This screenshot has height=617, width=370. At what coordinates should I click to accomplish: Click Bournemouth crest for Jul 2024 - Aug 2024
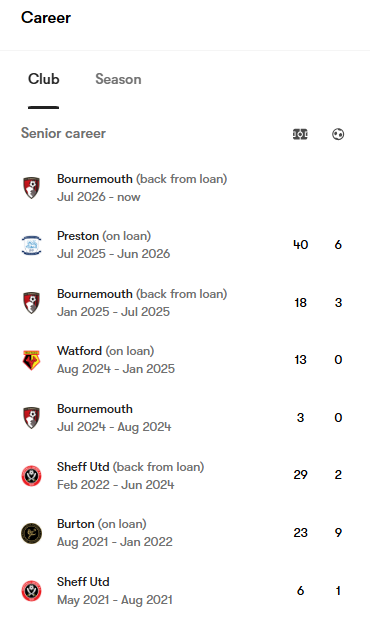point(31,417)
